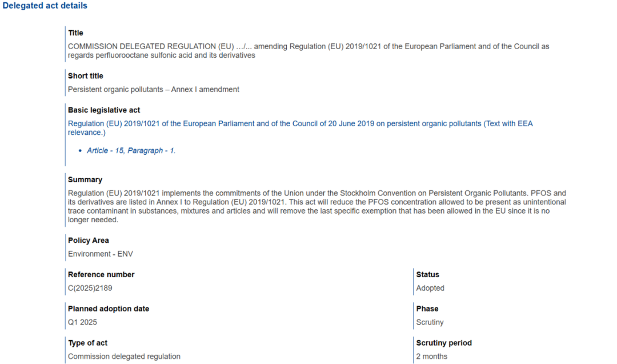Click the Basic legislative act label
Viewport: 617px width, 364px height.
pos(104,110)
